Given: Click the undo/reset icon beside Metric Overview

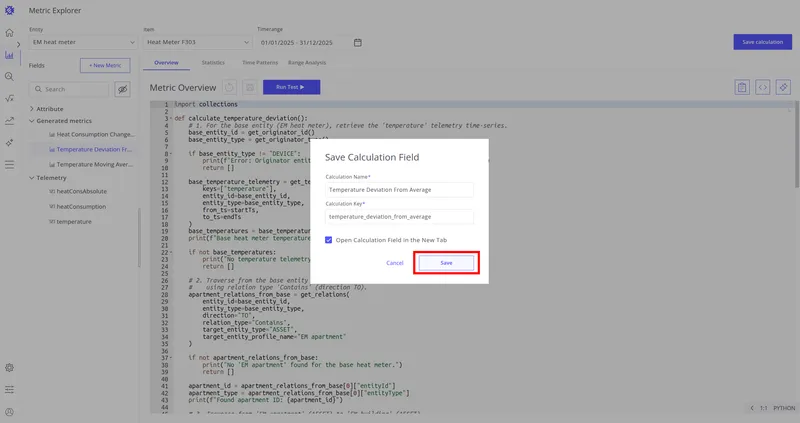Looking at the screenshot, I should click(x=230, y=87).
